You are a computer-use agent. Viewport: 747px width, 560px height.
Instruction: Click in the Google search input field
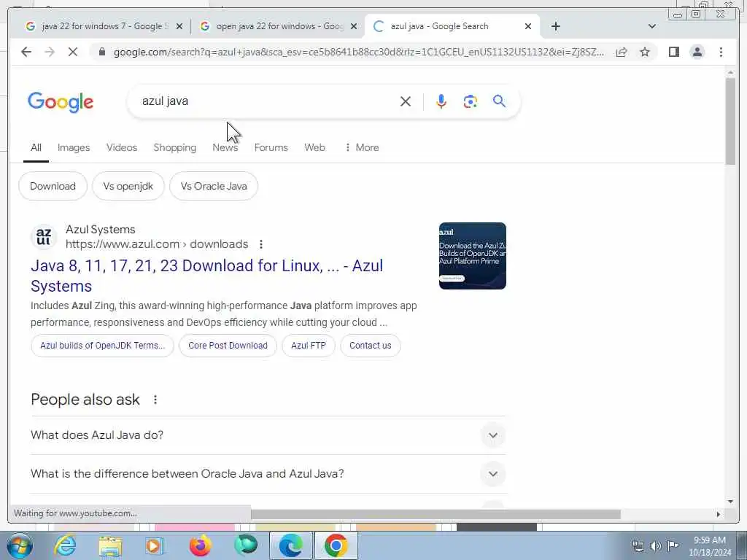pyautogui.click(x=267, y=101)
